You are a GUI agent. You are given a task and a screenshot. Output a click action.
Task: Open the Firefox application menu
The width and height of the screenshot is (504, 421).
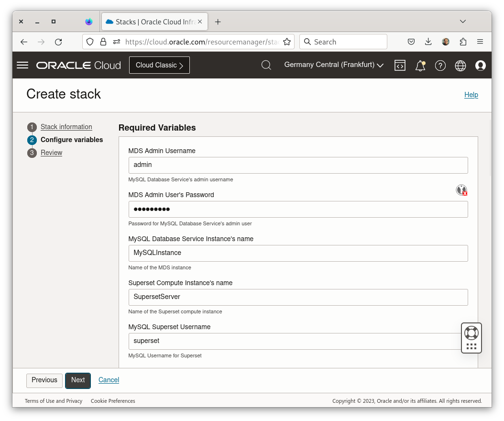pyautogui.click(x=480, y=42)
